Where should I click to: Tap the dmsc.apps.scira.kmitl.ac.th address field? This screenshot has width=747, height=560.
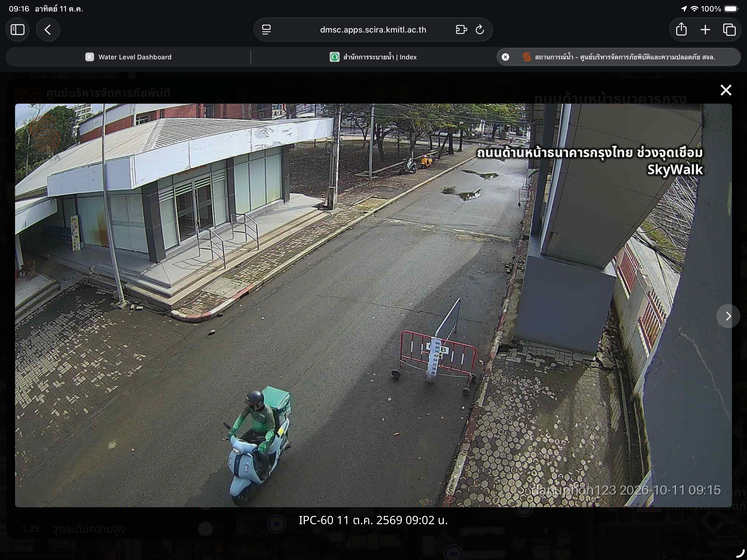point(373,30)
